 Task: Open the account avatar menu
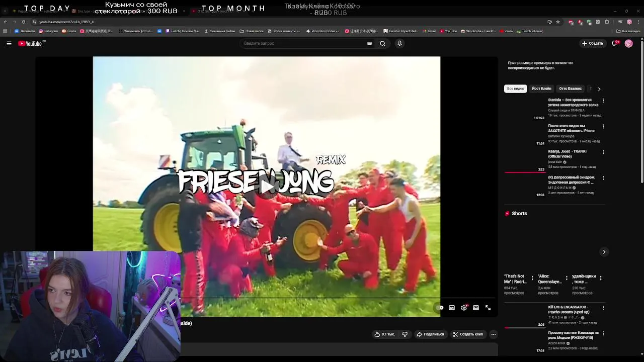(628, 44)
